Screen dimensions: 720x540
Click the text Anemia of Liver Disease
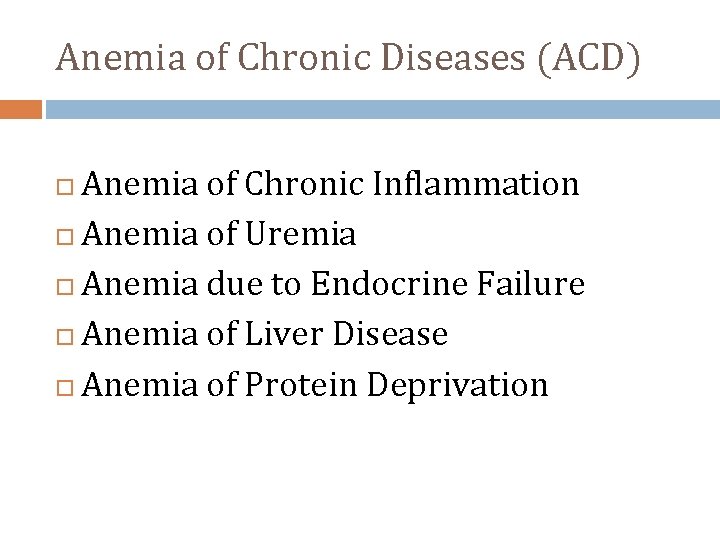pyautogui.click(x=264, y=333)
